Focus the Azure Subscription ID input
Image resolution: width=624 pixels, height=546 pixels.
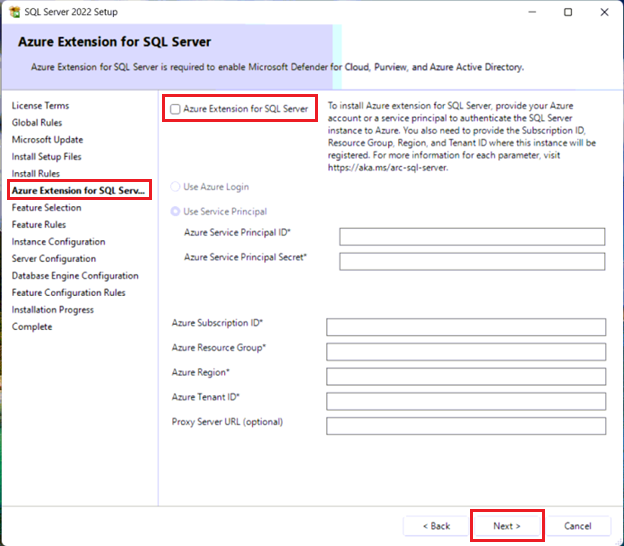[x=466, y=327]
